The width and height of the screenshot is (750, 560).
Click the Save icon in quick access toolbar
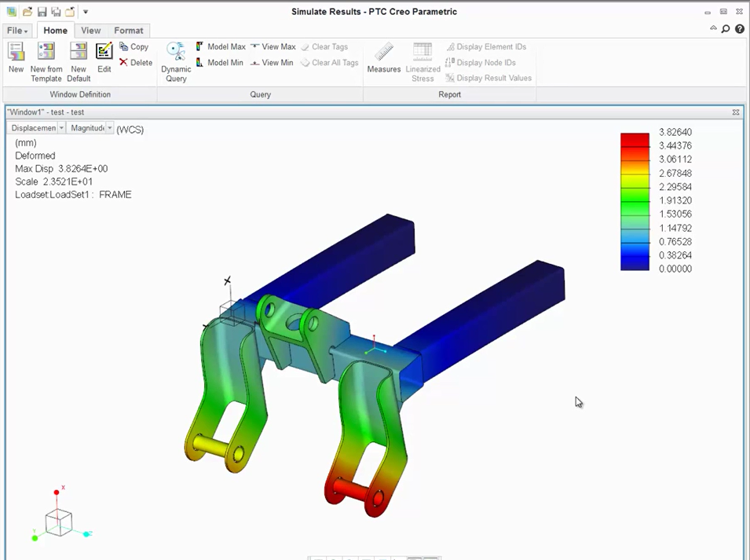[42, 12]
